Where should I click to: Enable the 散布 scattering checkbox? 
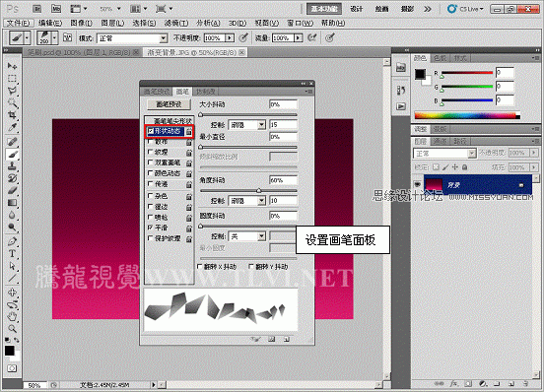click(x=150, y=142)
